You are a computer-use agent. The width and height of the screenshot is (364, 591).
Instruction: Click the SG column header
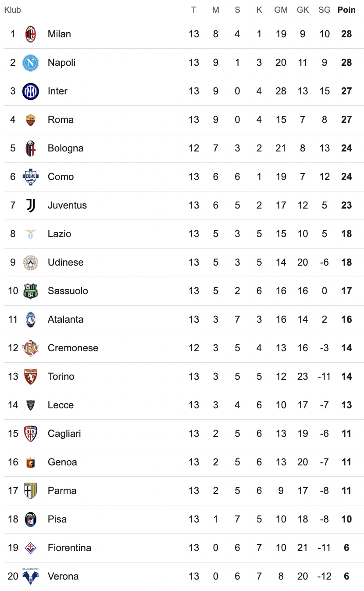tap(325, 10)
